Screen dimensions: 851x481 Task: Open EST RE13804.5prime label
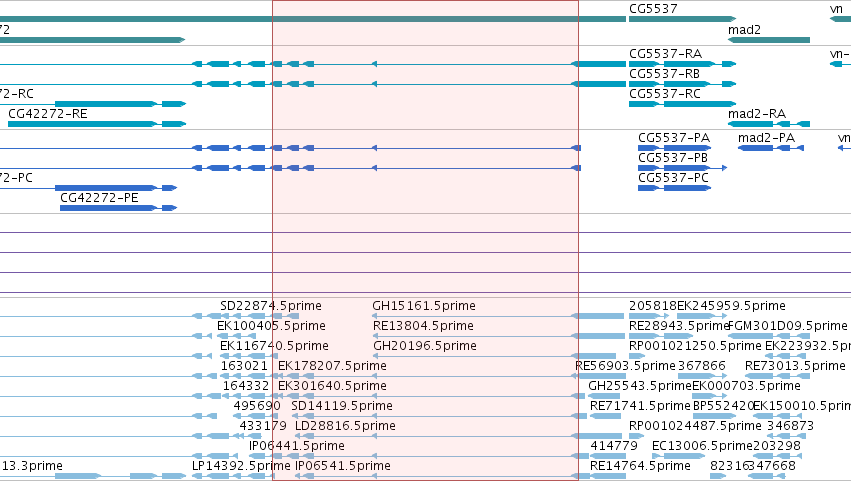[423, 326]
